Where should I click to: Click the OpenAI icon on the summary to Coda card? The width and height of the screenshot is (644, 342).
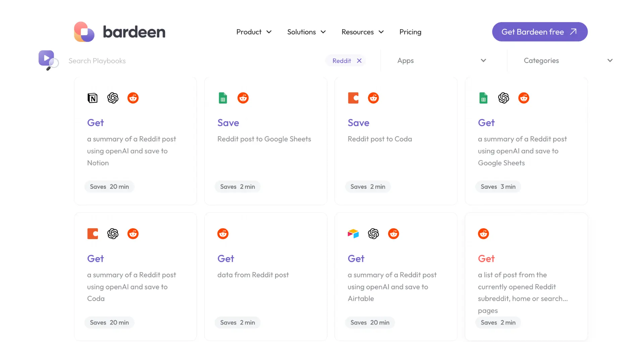tap(113, 234)
